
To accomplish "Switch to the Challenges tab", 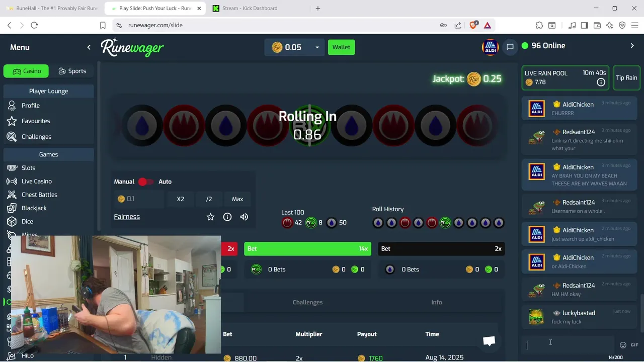I will [x=307, y=302].
